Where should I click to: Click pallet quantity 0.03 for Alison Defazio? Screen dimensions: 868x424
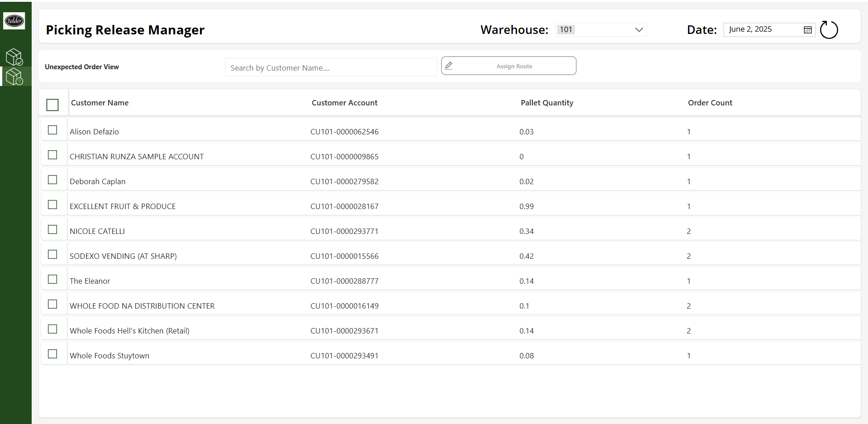pos(526,132)
